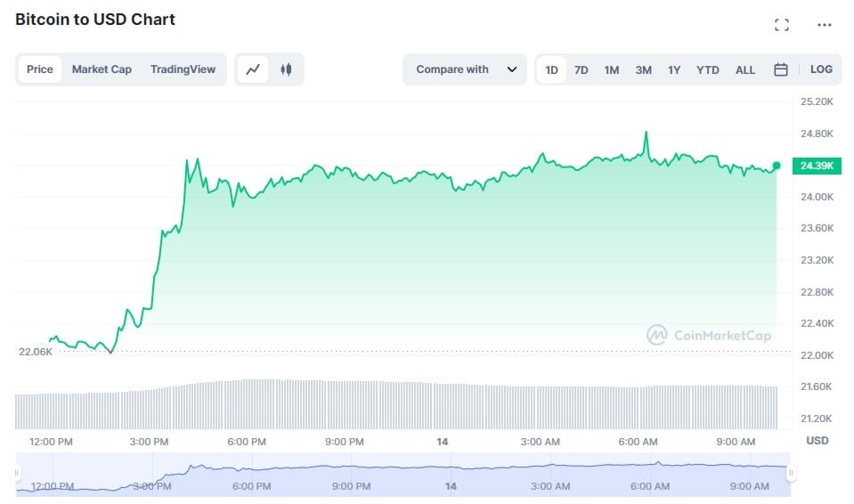Open the three-dots more options menu

pos(825,25)
